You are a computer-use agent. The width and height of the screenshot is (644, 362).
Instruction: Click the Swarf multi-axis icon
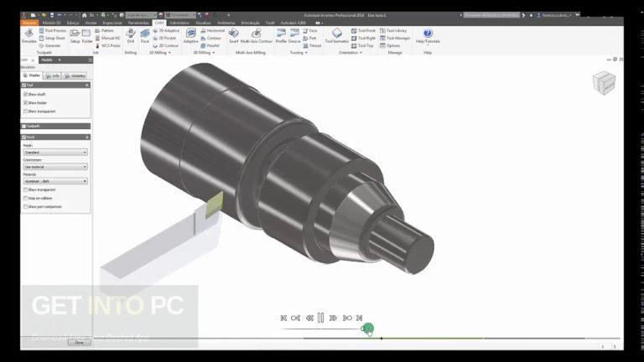coord(234,34)
